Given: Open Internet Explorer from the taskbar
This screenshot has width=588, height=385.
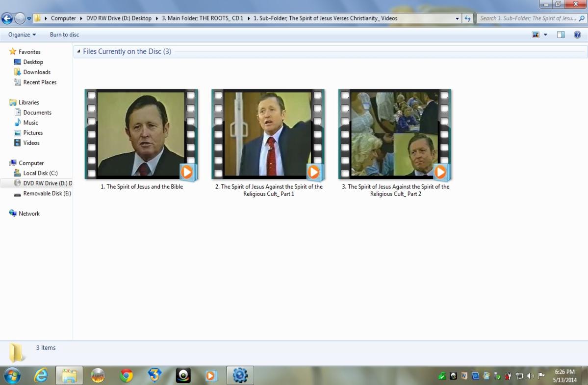Looking at the screenshot, I should pyautogui.click(x=41, y=376).
